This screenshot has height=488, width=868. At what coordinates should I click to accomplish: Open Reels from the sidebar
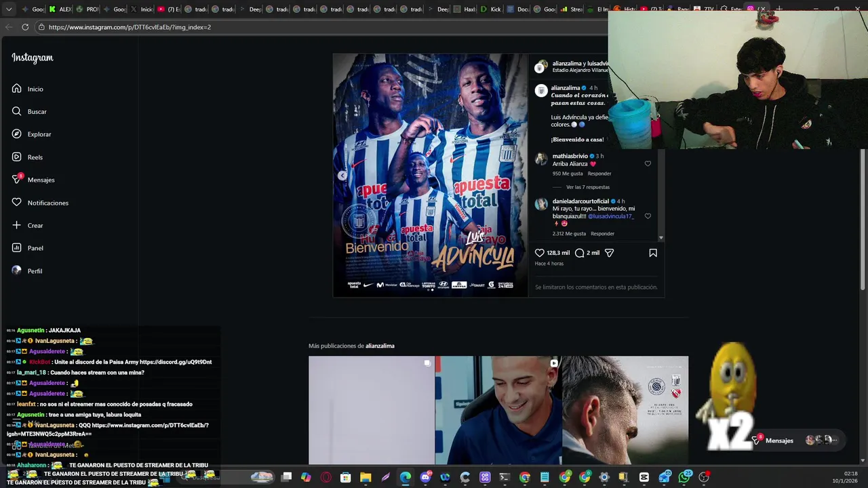point(17,157)
